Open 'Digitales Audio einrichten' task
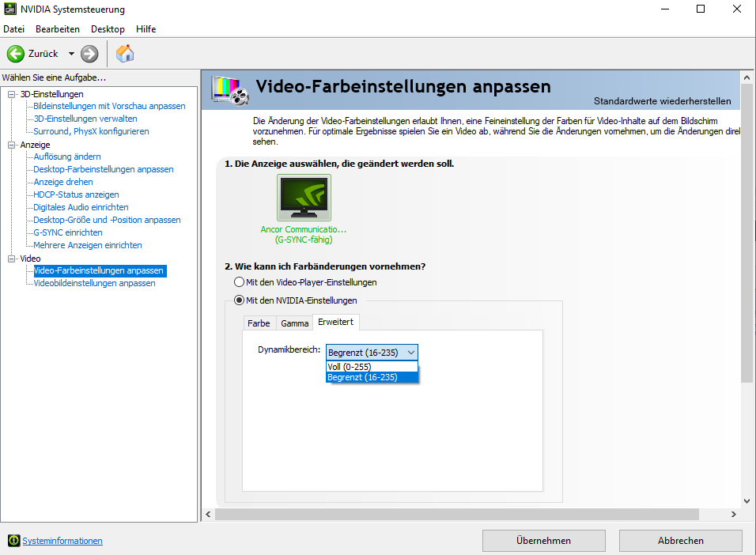Viewport: 756px width, 555px height. (81, 207)
